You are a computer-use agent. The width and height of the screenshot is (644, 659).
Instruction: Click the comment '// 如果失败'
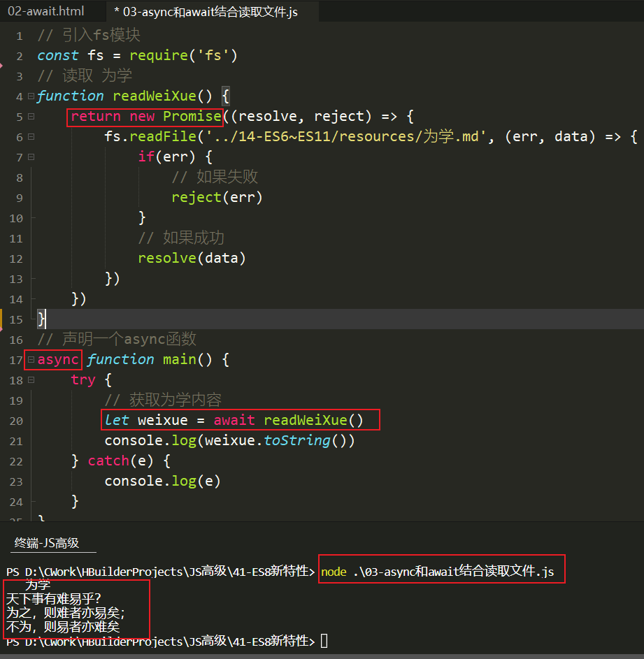[215, 177]
